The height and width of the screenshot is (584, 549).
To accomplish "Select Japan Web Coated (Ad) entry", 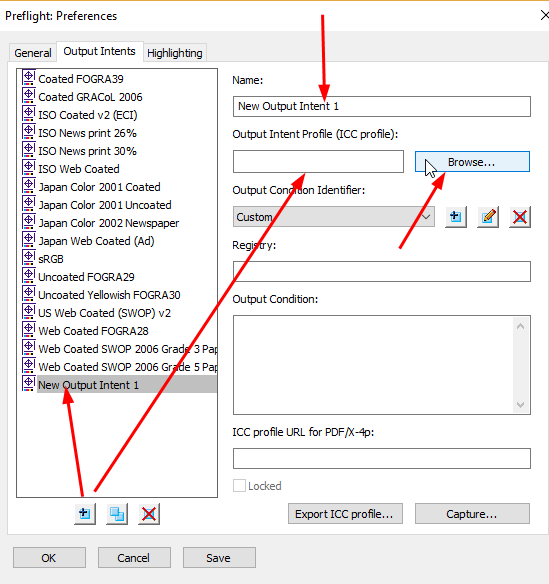I will 96,241.
